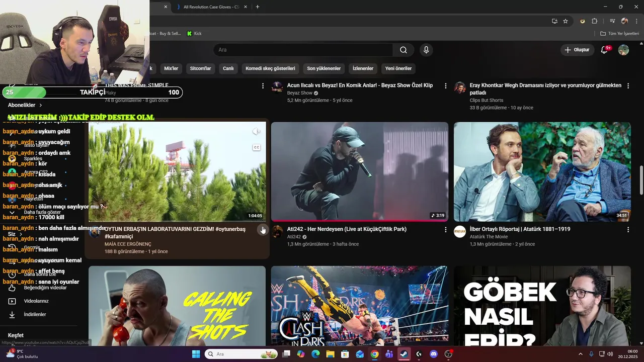Select the Sitcom'lar filter chip

pos(200,68)
